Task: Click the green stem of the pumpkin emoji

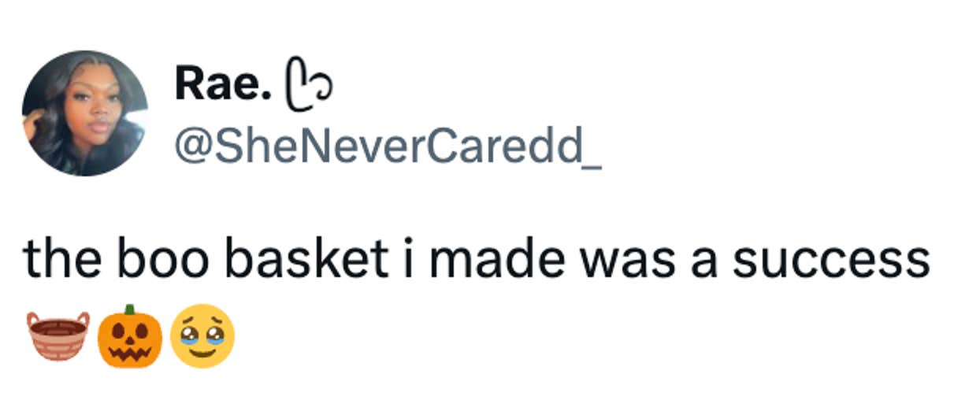Action: point(130,309)
